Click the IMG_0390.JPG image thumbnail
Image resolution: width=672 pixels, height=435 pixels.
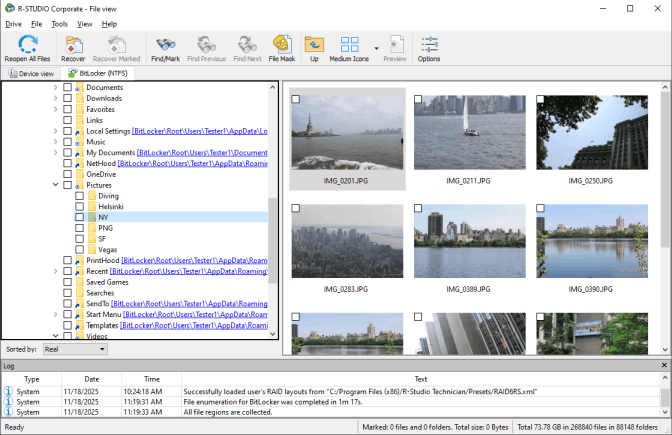[591, 242]
